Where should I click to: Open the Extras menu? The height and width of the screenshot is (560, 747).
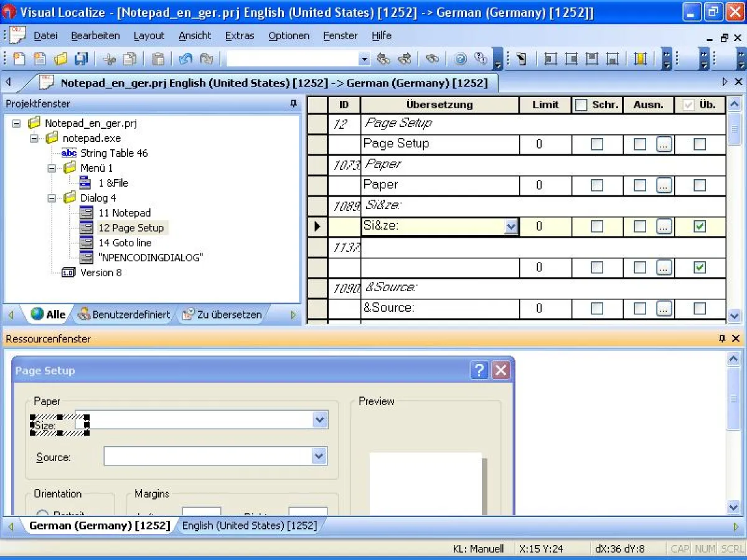pyautogui.click(x=240, y=35)
